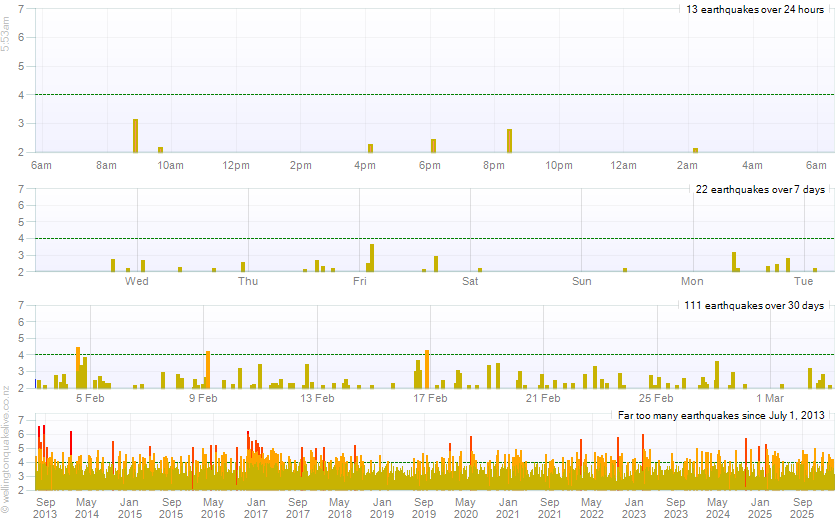Image resolution: width=835 pixels, height=530 pixels.
Task: Click the earthquake bar between 8pm and 10pm
Action: 509,141
